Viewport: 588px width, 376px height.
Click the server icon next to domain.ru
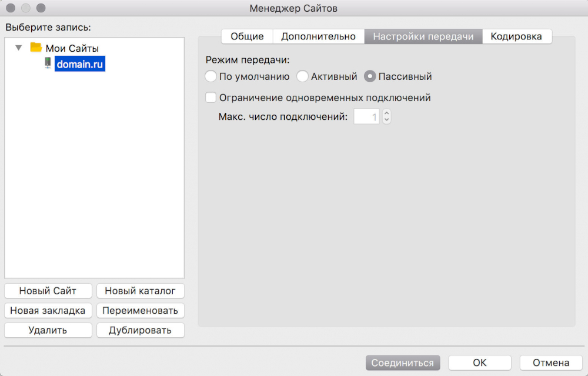[48, 64]
